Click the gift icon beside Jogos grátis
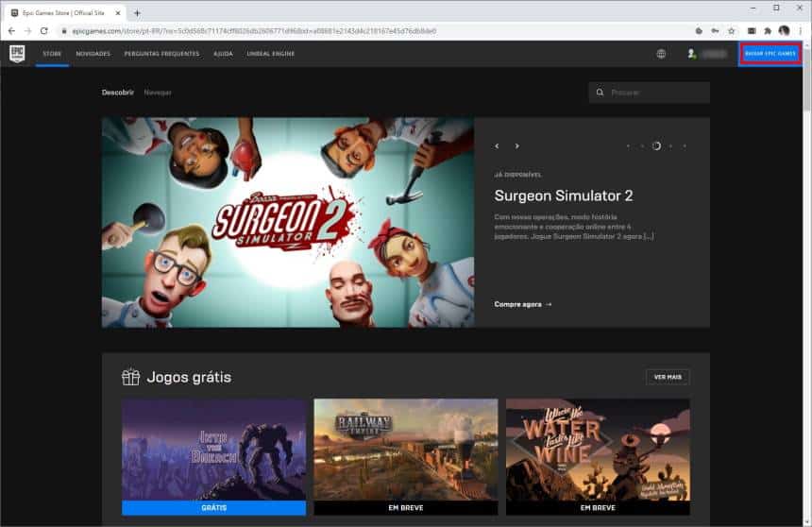This screenshot has height=527, width=812. click(130, 377)
